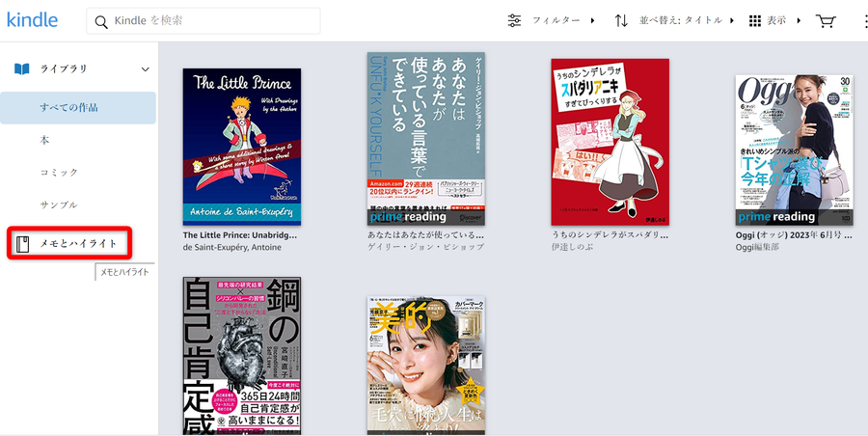Click the search magnifier icon
The height and width of the screenshot is (436, 868).
tap(101, 21)
